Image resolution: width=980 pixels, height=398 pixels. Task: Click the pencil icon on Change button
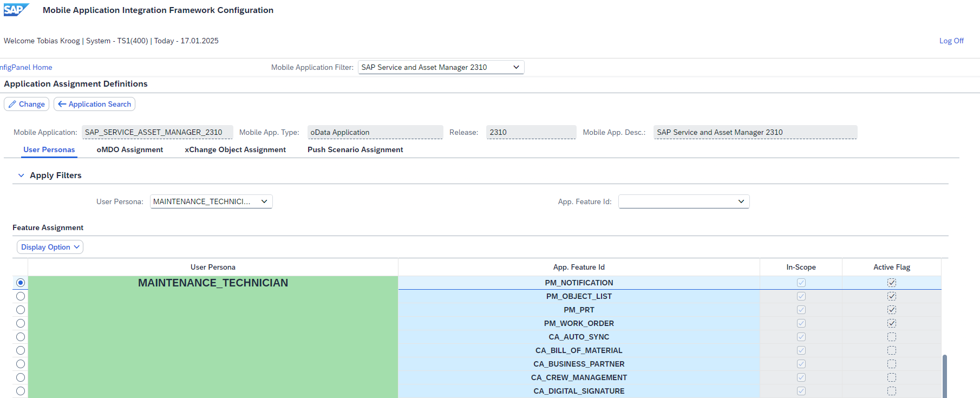[12, 104]
